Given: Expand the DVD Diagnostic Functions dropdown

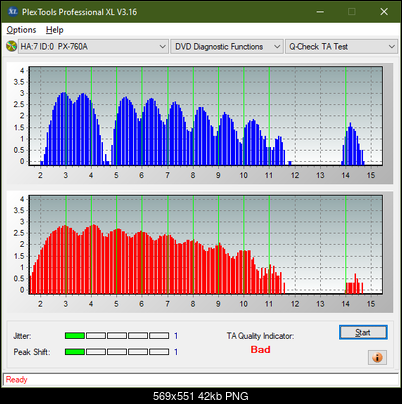Looking at the screenshot, I should pyautogui.click(x=227, y=46).
